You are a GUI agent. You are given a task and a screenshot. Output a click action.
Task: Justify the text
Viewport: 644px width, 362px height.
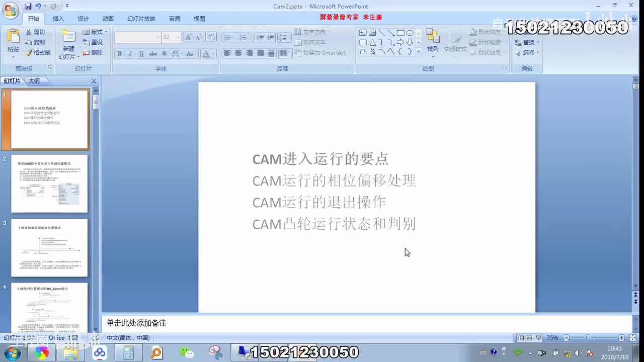tap(261, 53)
